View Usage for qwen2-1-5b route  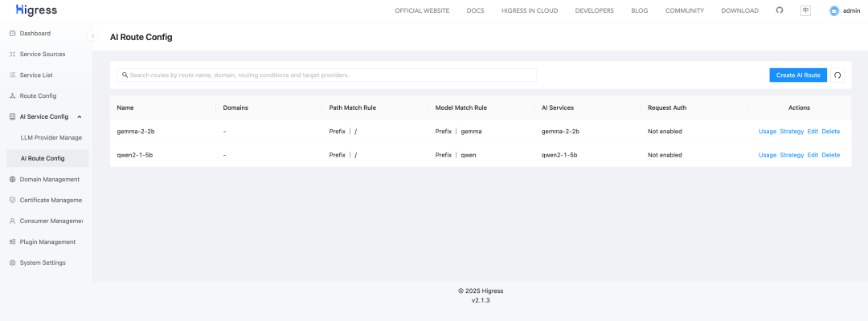pyautogui.click(x=768, y=155)
